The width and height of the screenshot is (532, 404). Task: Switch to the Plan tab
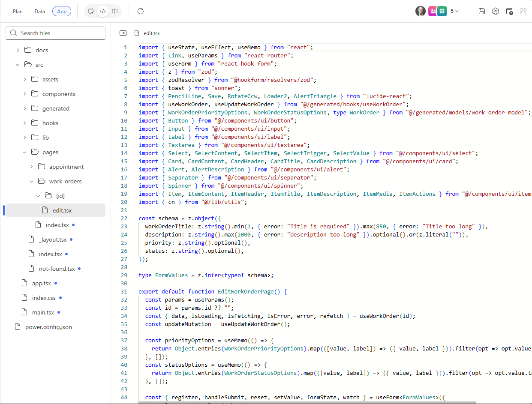[x=18, y=12]
